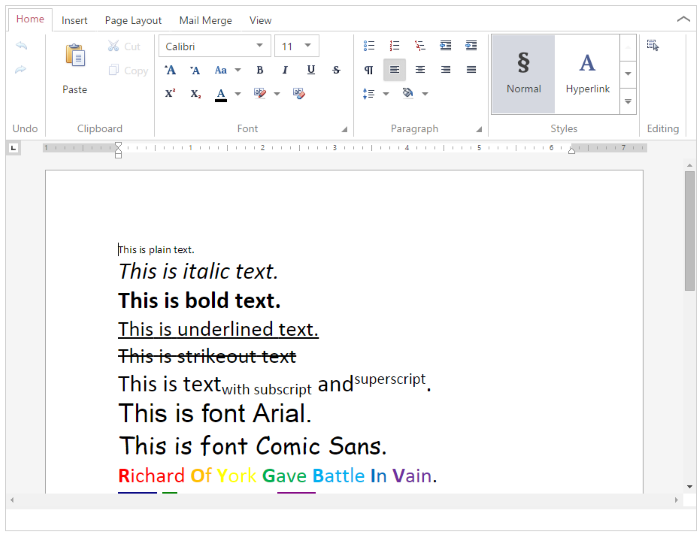This screenshot has width=700, height=535.
Task: Open the highlight color dropdown arrow
Action: 277,94
